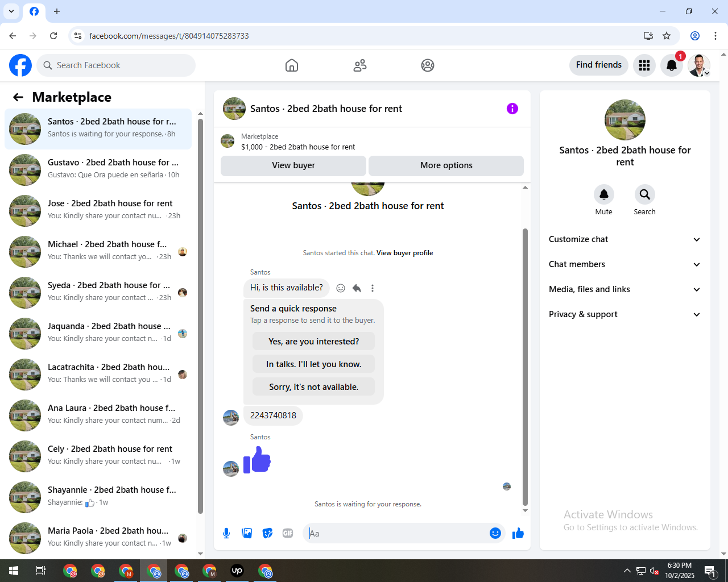Open the purple conversation information icon
The image size is (728, 582).
512,109
